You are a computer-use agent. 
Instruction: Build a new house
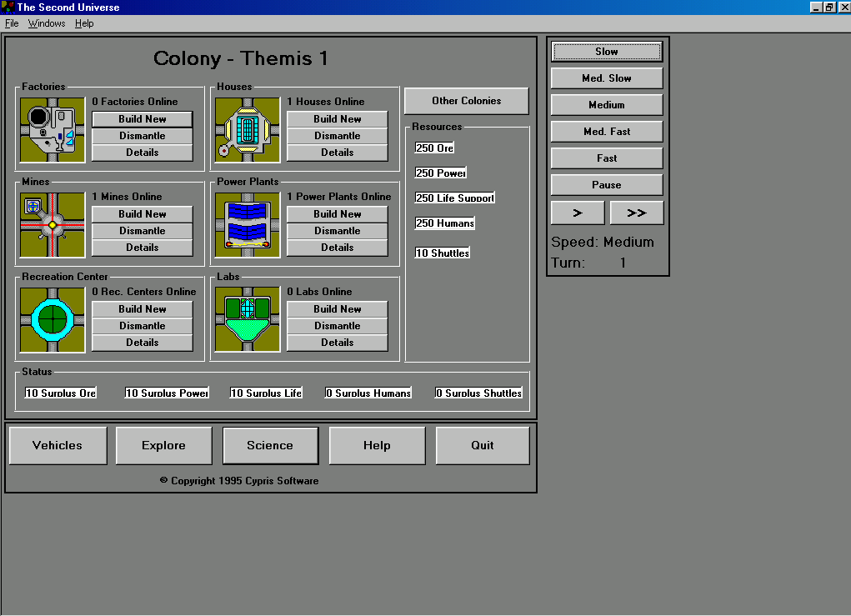coord(337,119)
